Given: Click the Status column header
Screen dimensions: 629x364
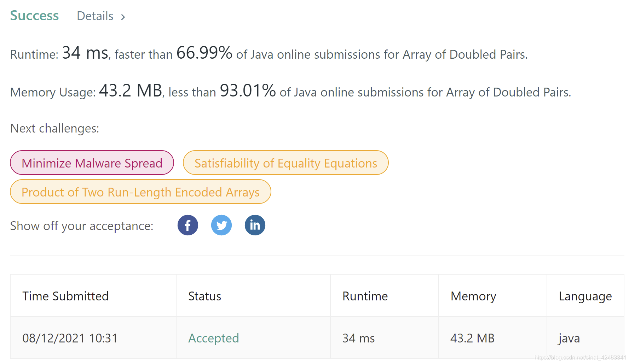Looking at the screenshot, I should pyautogui.click(x=204, y=296).
